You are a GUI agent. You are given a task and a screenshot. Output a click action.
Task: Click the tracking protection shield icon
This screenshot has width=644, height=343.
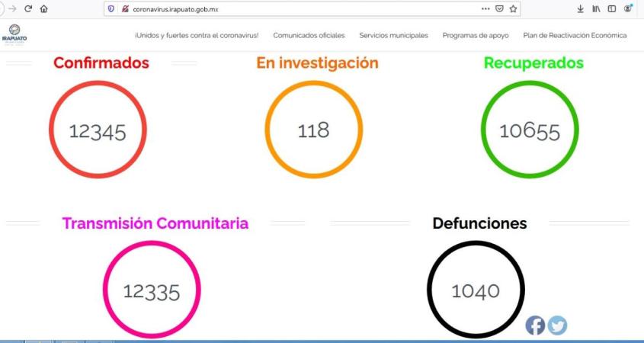click(111, 8)
